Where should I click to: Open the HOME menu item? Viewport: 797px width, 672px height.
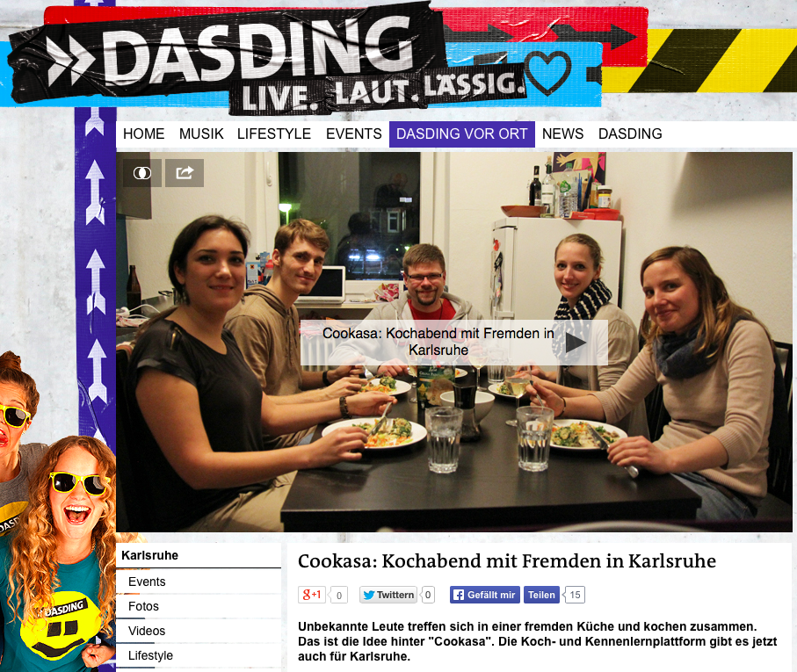coord(144,134)
